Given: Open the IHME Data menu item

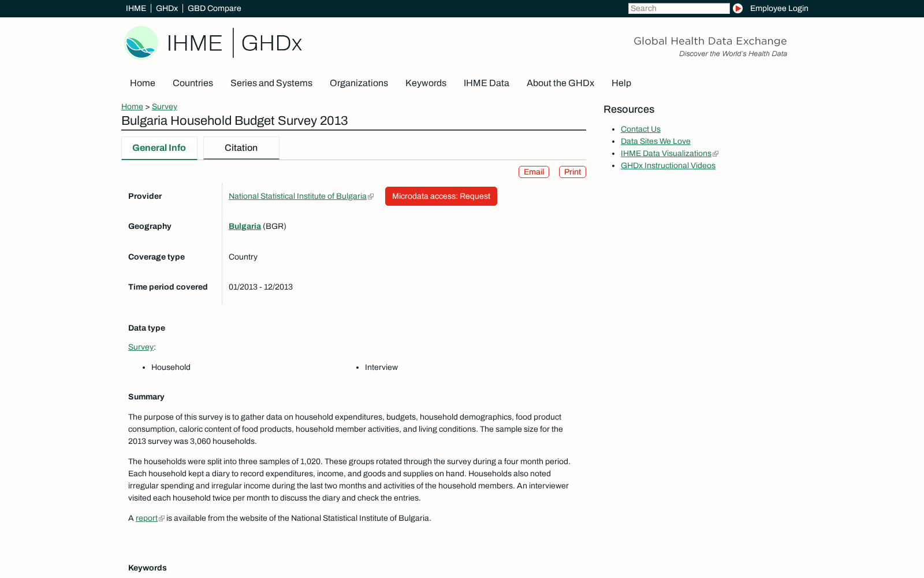Looking at the screenshot, I should 486,83.
